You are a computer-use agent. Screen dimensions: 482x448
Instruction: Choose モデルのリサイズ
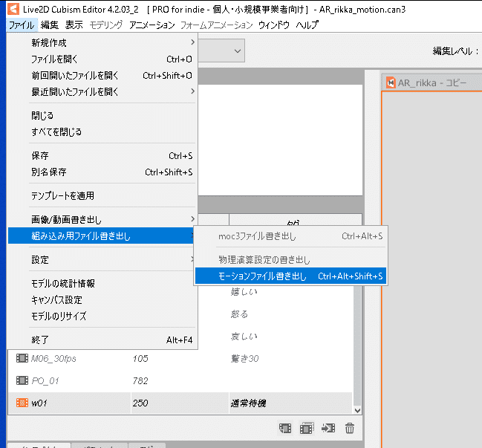coord(102,316)
